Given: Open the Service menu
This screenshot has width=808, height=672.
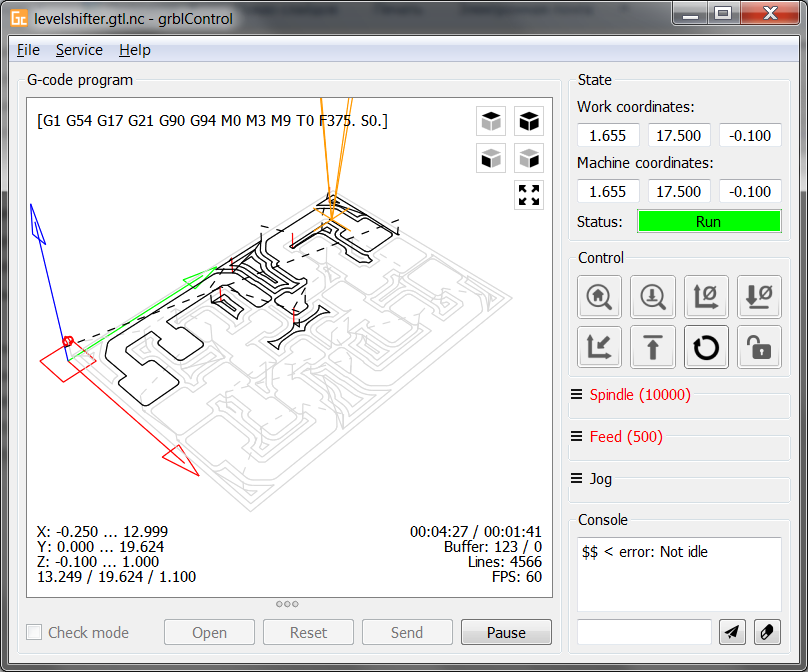Looking at the screenshot, I should point(79,49).
